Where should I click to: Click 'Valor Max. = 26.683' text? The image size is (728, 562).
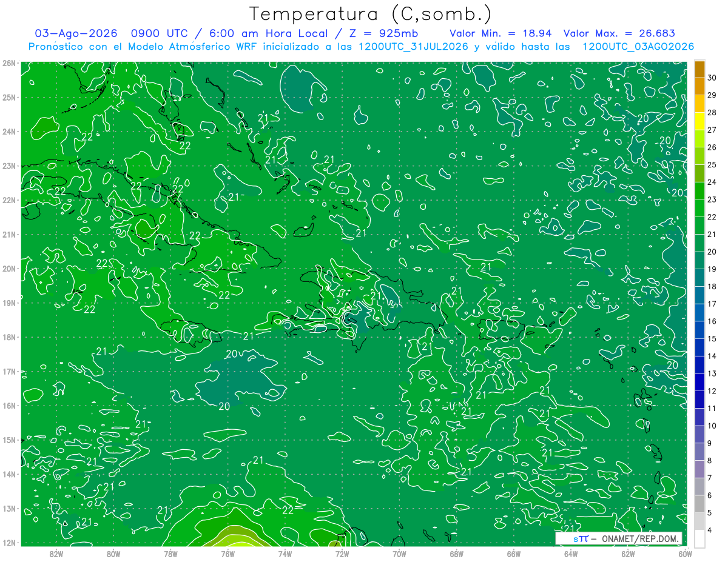pos(619,33)
